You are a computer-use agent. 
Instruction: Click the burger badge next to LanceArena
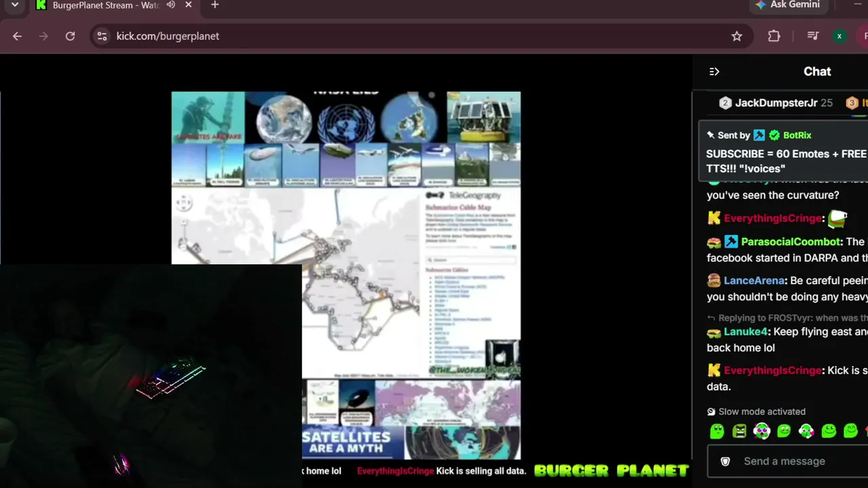click(x=713, y=281)
